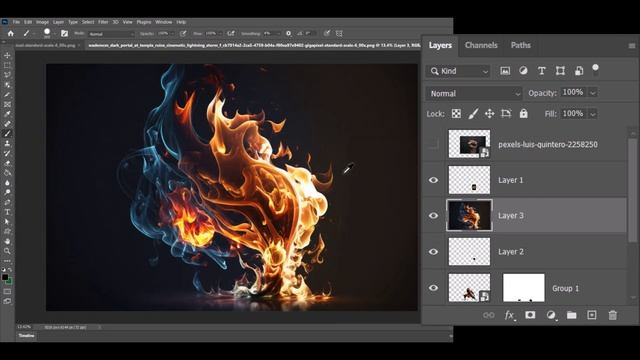Select the Eyedropper tool
The image size is (640, 360).
7,114
